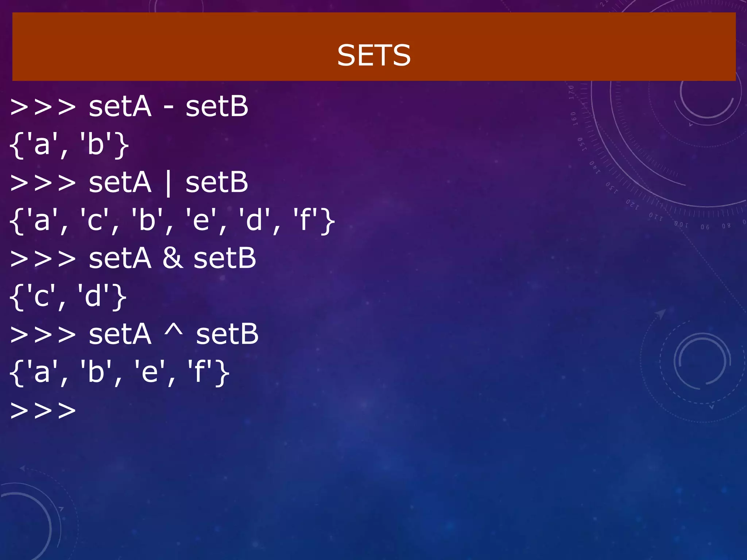Image resolution: width=747 pixels, height=560 pixels.
Task: Click the setA | setB union command
Action: click(129, 182)
